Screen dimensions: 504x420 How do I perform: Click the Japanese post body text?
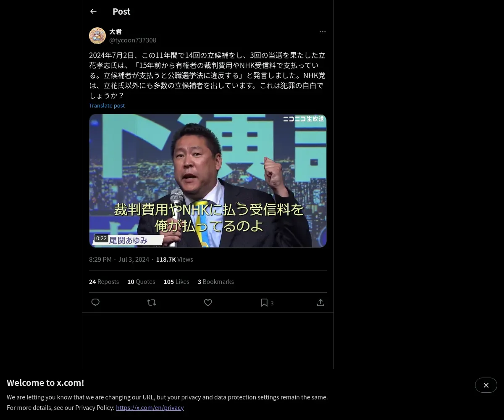point(208,75)
